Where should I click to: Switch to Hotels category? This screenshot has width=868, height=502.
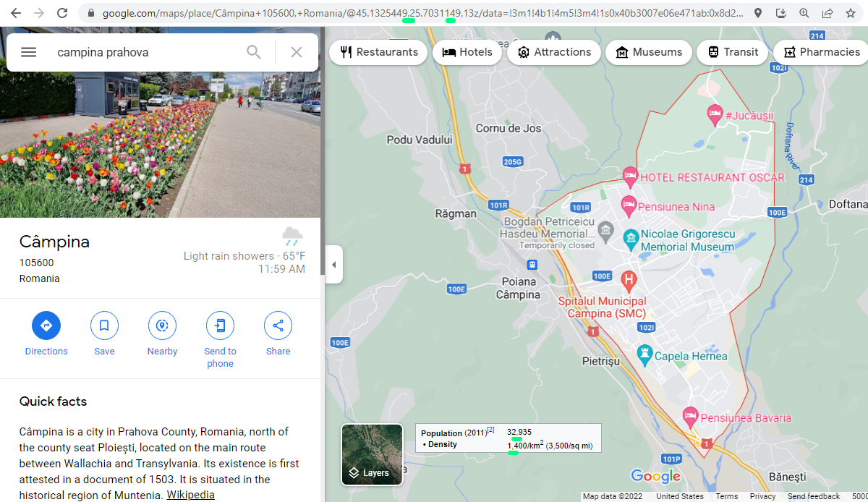coord(467,51)
